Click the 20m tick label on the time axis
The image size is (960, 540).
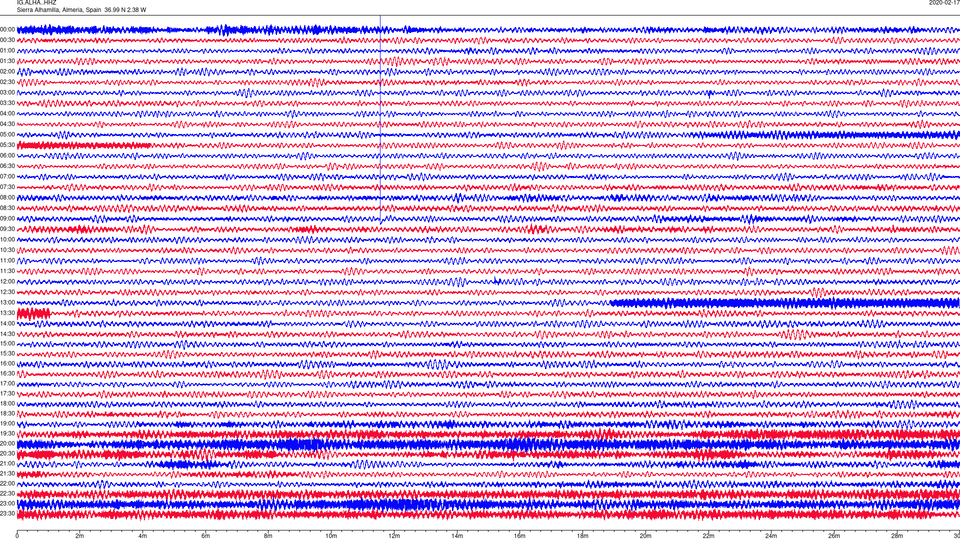(x=645, y=536)
